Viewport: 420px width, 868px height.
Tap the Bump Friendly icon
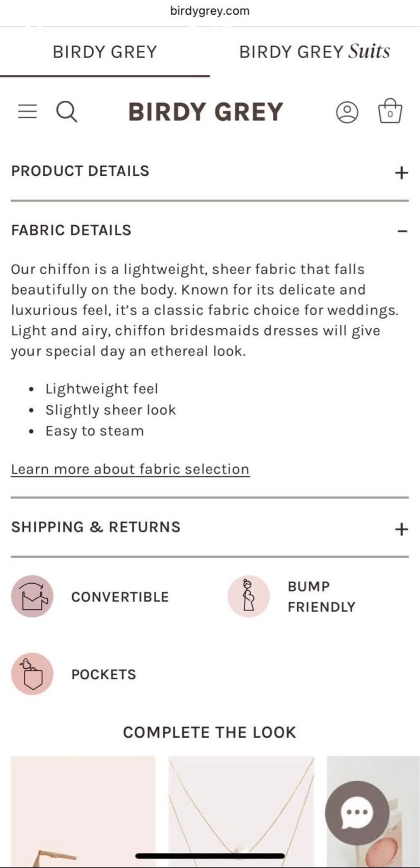[x=249, y=597]
